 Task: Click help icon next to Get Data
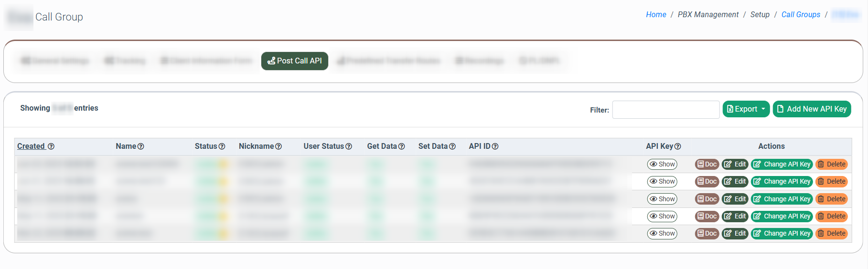point(402,146)
